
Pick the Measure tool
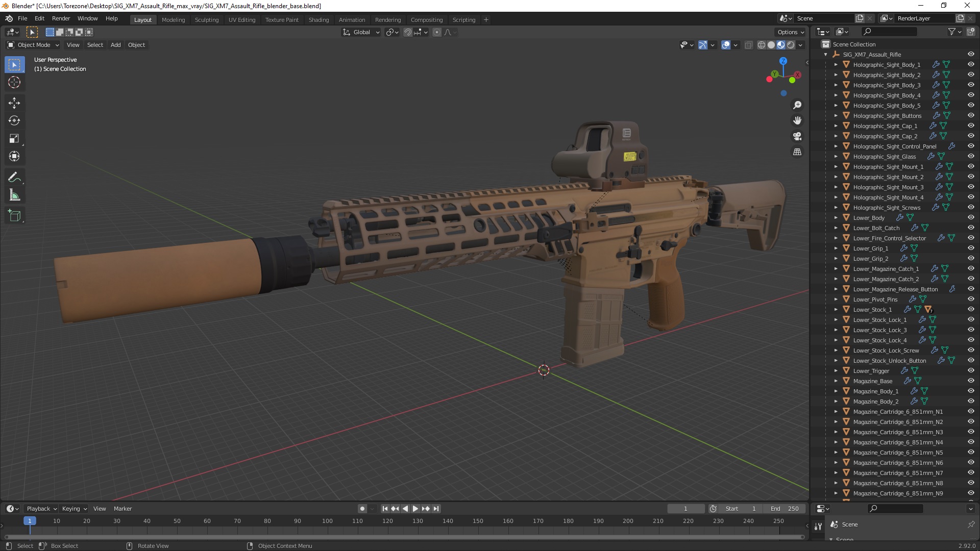14,195
